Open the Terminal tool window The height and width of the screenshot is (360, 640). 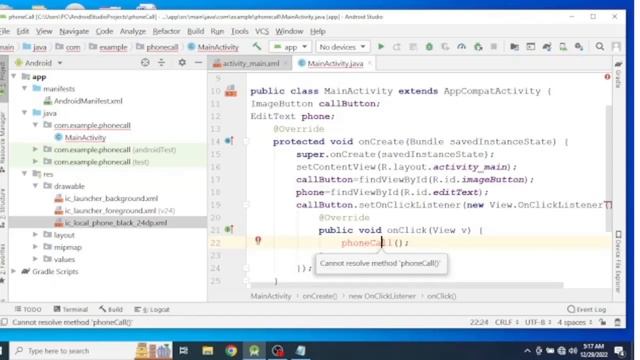point(71,309)
